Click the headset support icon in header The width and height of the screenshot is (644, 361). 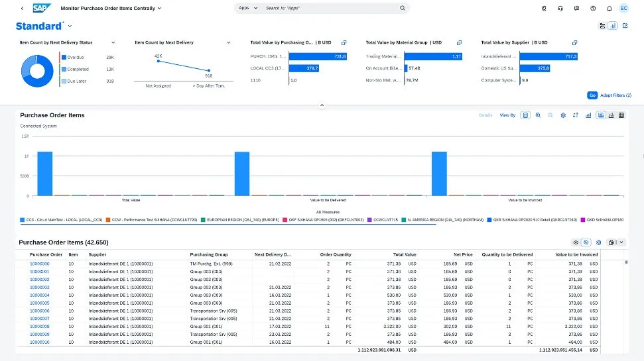(560, 9)
